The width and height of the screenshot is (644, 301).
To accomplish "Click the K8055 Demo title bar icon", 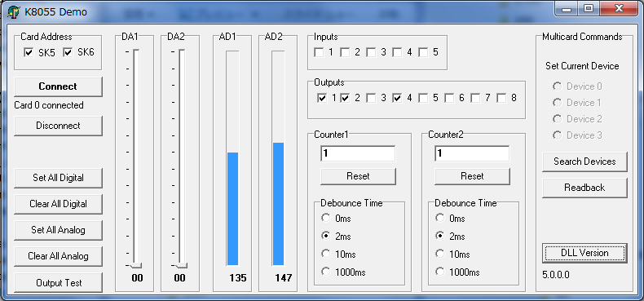I will (14, 11).
